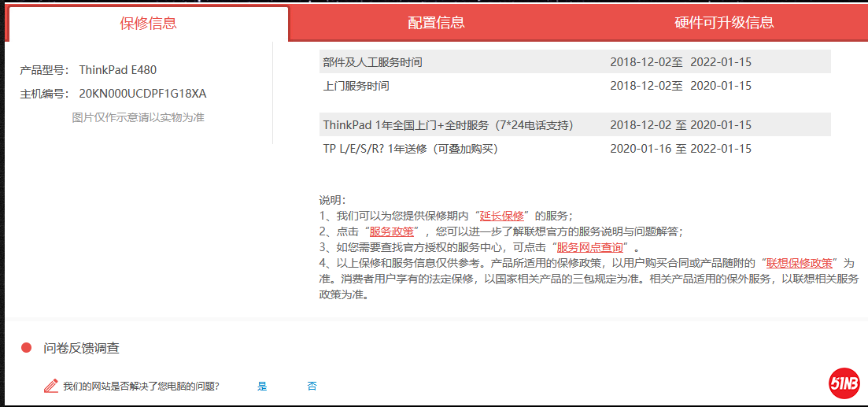The image size is (868, 407).
Task: Open the 服务网点查询 link
Action: tap(589, 247)
